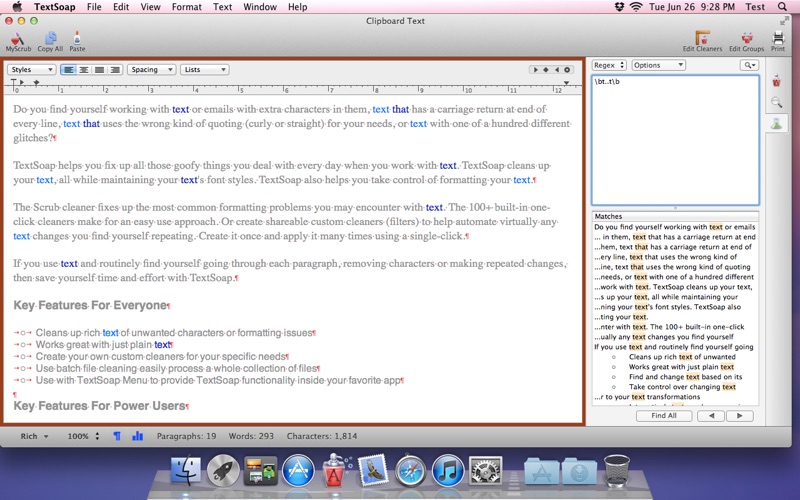The image size is (800, 500).
Task: Open System Preferences in the Dock
Action: (485, 470)
